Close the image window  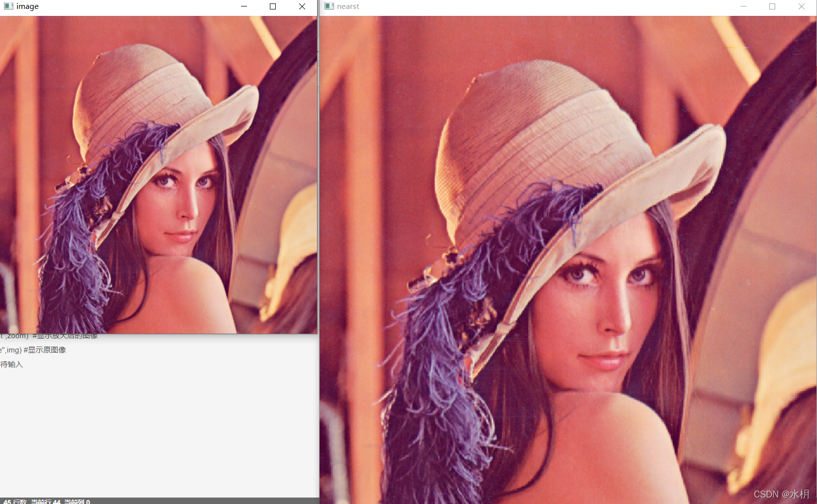(302, 6)
